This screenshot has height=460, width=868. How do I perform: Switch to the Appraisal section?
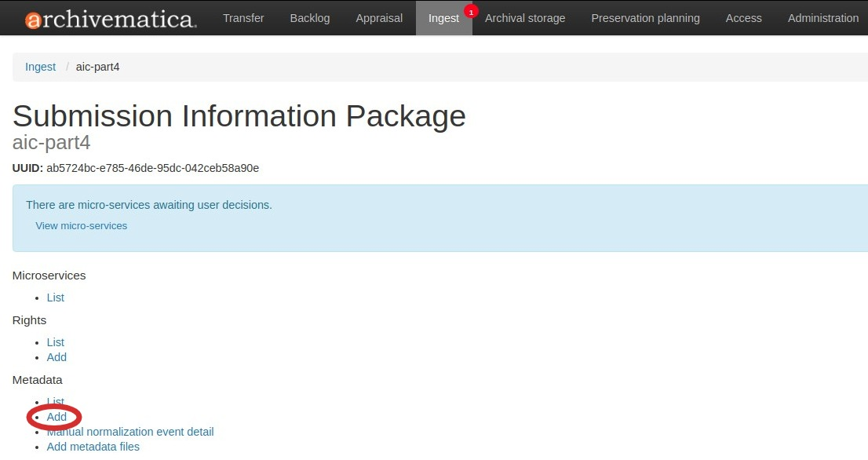[379, 18]
